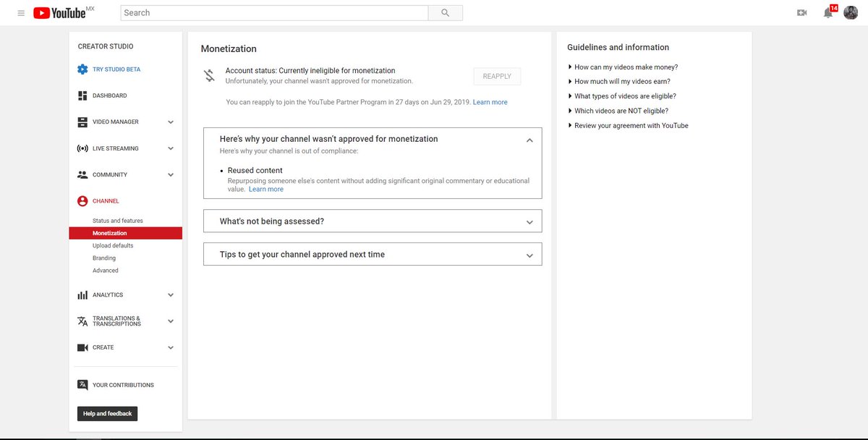868x440 pixels.
Task: Click the Creator Studio heading
Action: click(106, 46)
